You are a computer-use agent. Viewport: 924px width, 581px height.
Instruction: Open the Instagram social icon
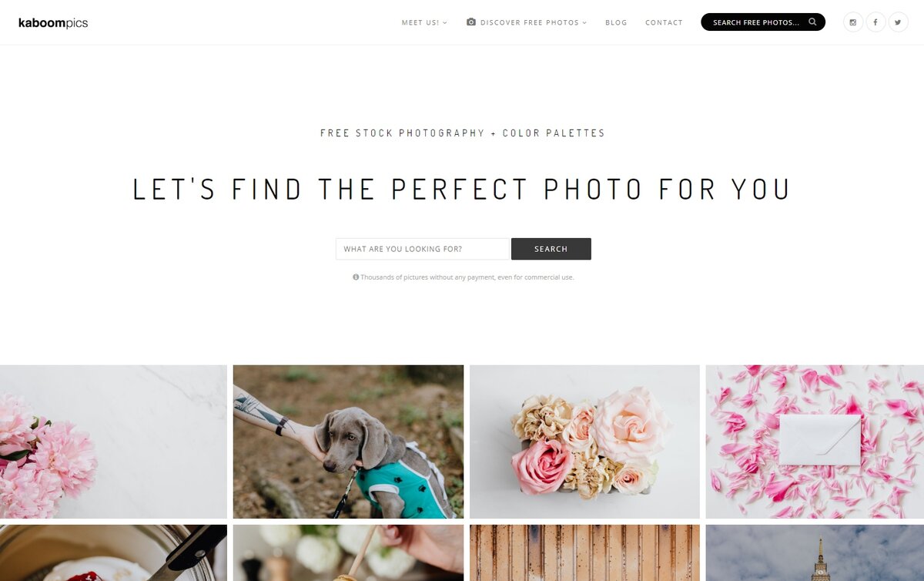(x=853, y=22)
